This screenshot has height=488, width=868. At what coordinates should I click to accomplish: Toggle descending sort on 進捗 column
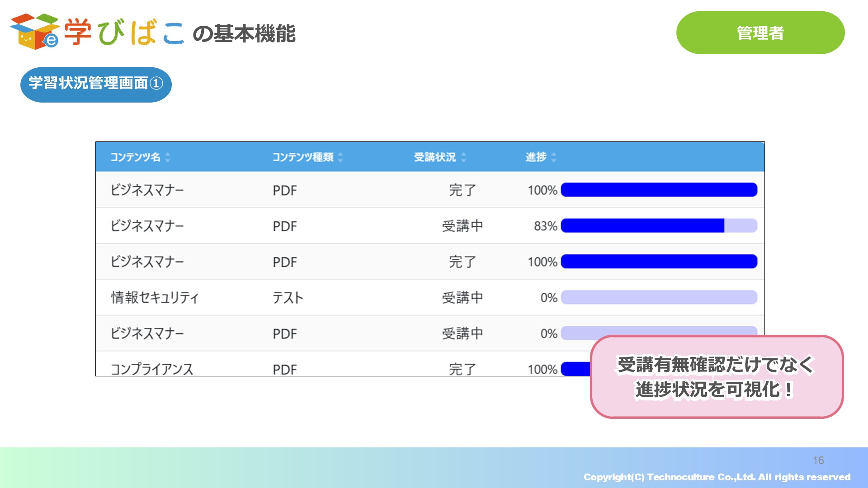(554, 160)
